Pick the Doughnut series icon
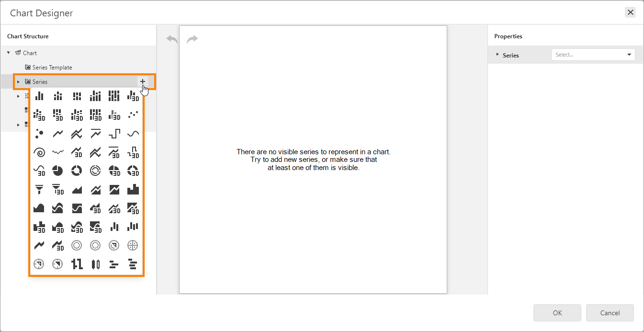 (x=77, y=171)
